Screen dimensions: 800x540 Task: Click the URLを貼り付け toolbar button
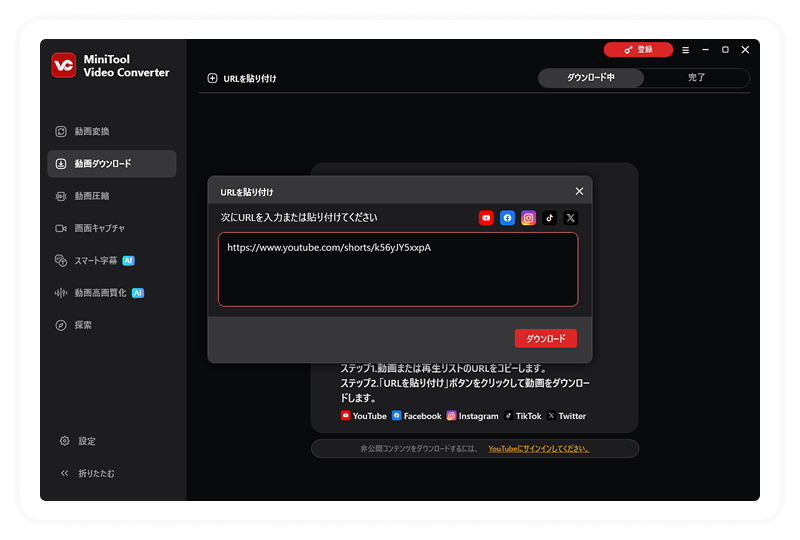pyautogui.click(x=242, y=79)
